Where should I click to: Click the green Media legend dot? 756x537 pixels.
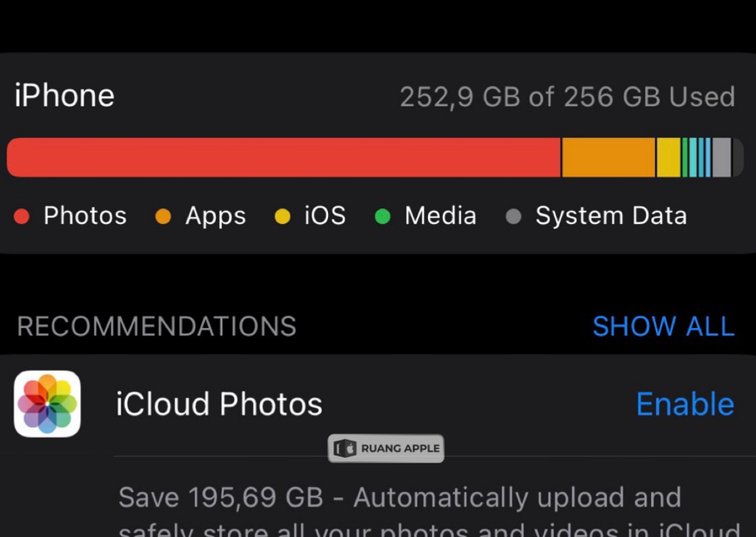point(383,216)
